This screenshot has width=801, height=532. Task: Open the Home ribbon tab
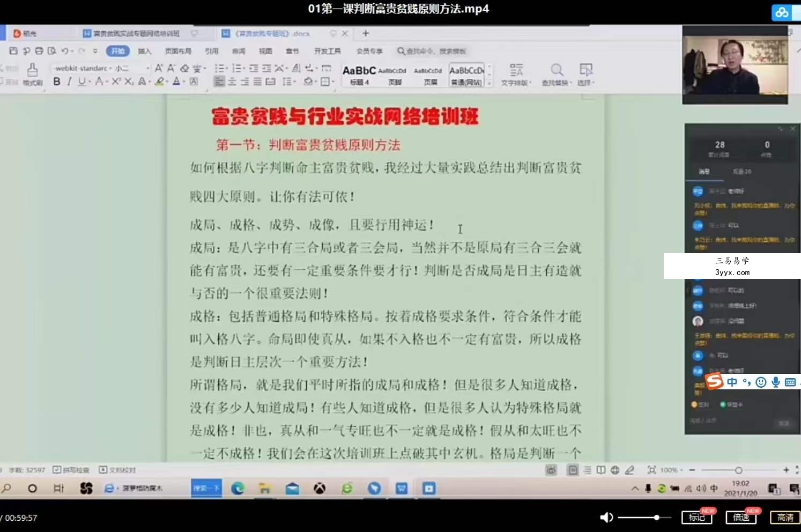(118, 51)
